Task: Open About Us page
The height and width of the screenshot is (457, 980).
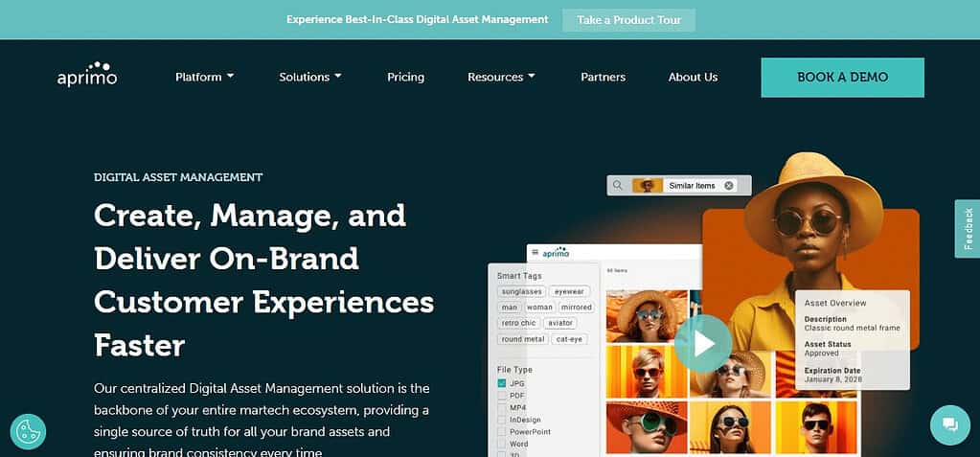Action: 694,77
